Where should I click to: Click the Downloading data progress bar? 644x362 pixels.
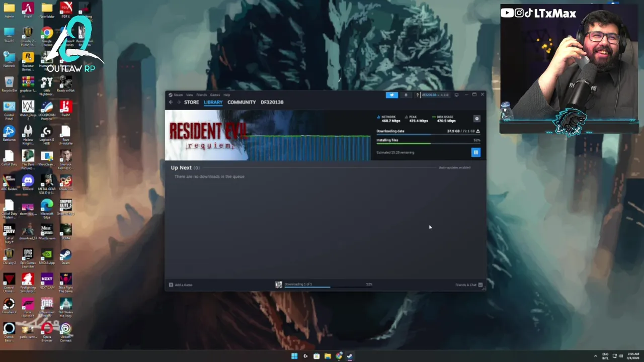point(428,135)
